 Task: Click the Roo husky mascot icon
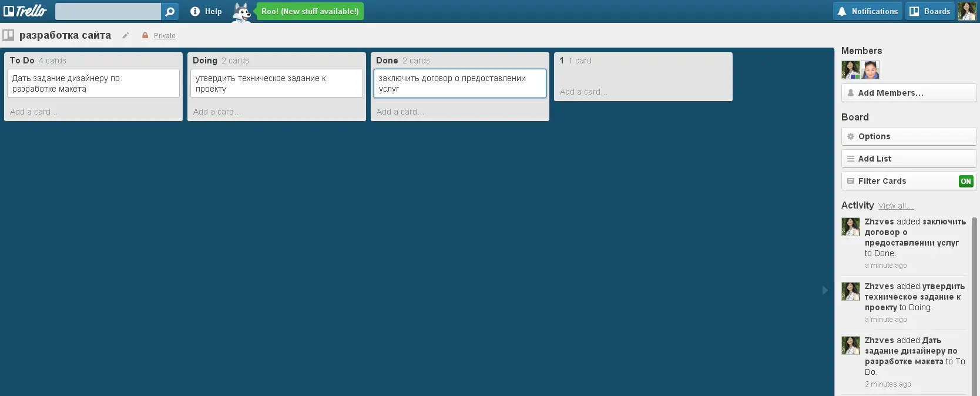point(241,12)
